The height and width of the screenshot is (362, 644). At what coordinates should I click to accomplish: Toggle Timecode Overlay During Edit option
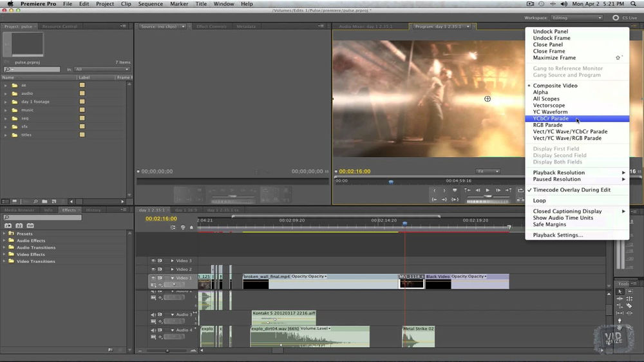[x=571, y=190]
